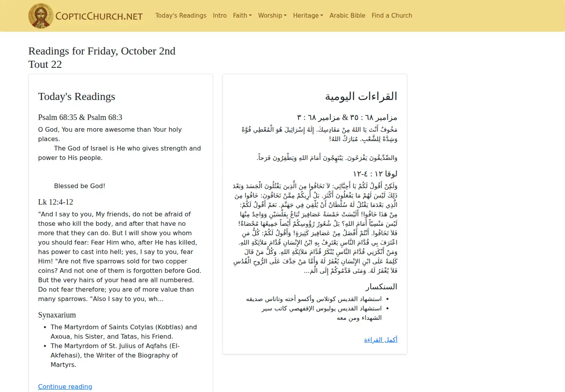Click the Arabic مزامير ٦٨ psalm heading
565x392 pixels.
[347, 117]
